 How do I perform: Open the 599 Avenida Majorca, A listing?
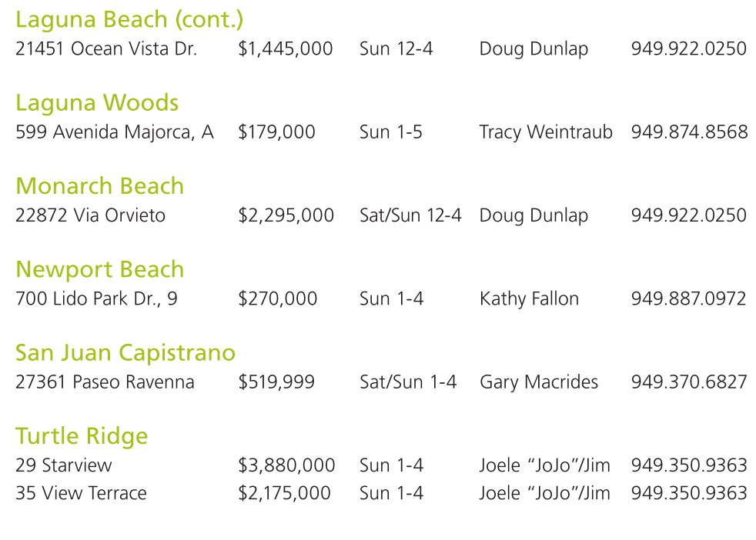[x=115, y=132]
